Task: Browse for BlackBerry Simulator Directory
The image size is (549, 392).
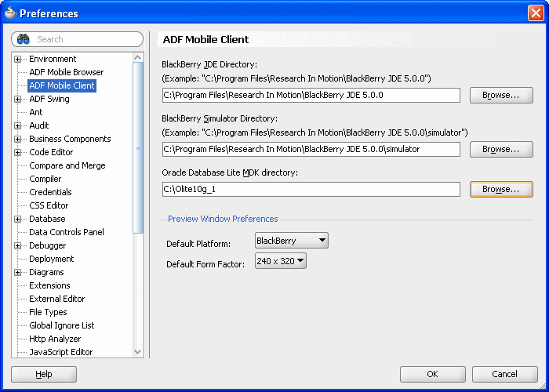Action: point(501,150)
